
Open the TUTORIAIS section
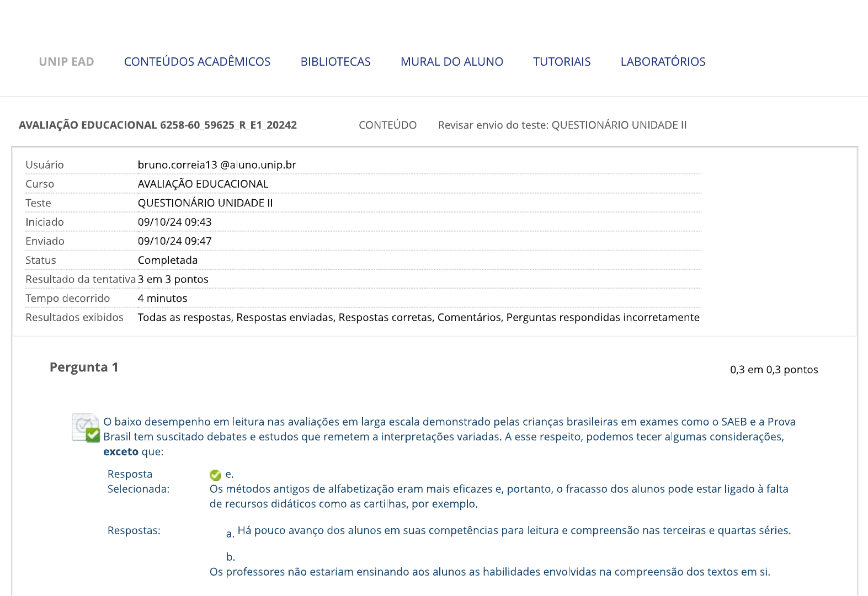click(561, 62)
